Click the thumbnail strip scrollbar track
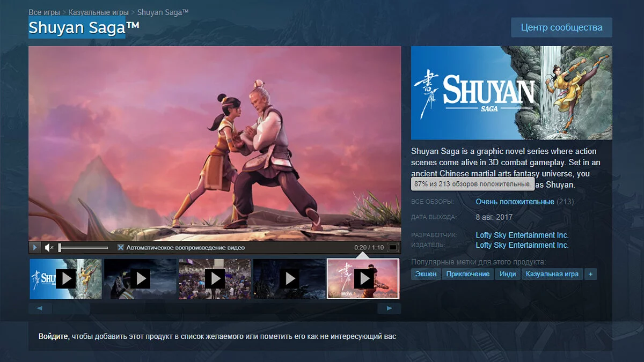The image size is (644, 362). (x=215, y=308)
